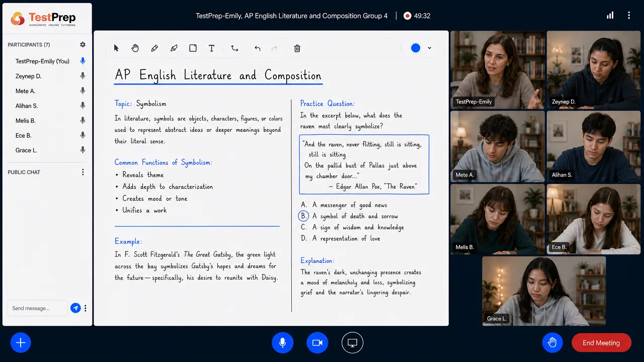
Task: Toggle Melis B.'s microphone icon
Action: (83, 121)
